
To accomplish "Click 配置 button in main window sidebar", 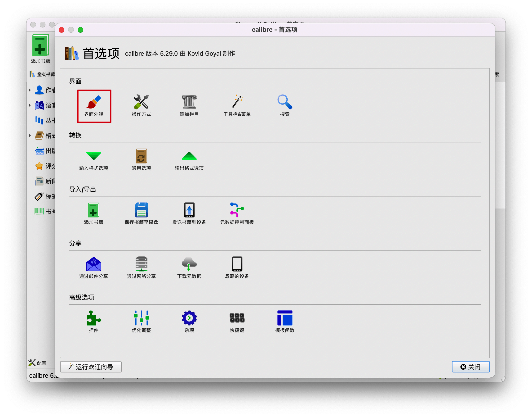I will (38, 363).
